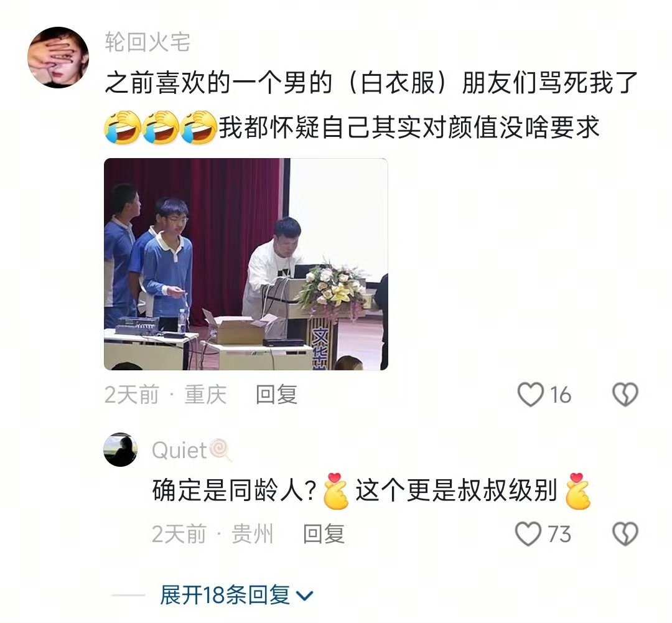
Task: Click the chevron beside 展开18条回复
Action: pyautogui.click(x=305, y=596)
